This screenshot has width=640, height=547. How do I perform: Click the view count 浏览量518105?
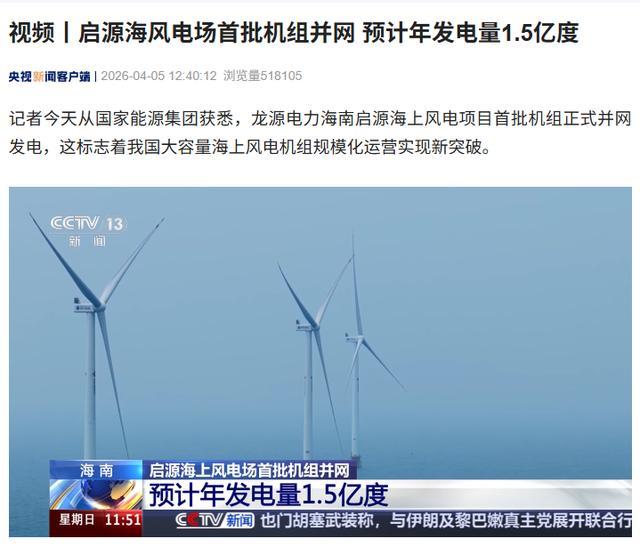262,76
